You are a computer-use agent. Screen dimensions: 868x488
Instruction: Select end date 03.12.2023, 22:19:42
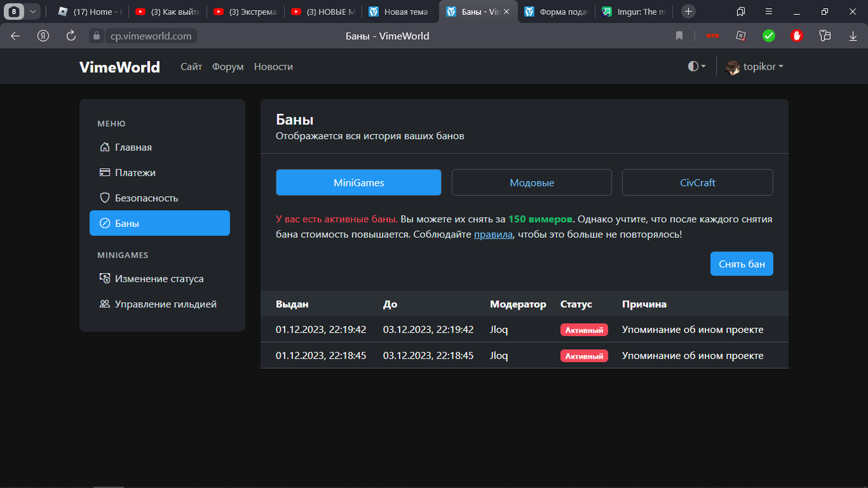pyautogui.click(x=428, y=329)
